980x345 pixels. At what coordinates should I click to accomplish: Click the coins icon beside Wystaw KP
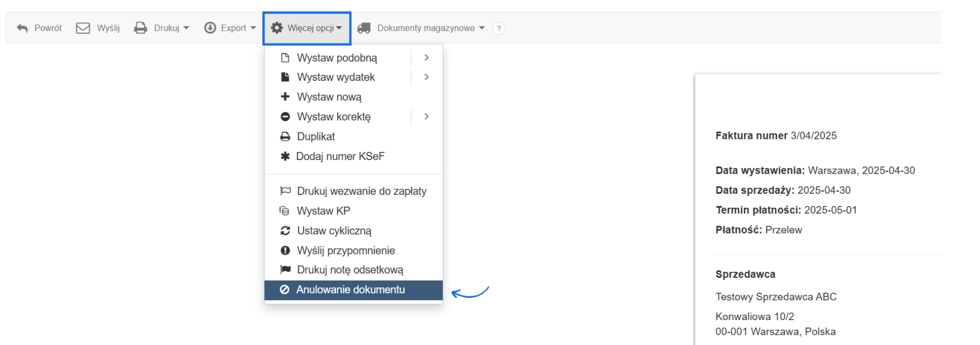[284, 210]
